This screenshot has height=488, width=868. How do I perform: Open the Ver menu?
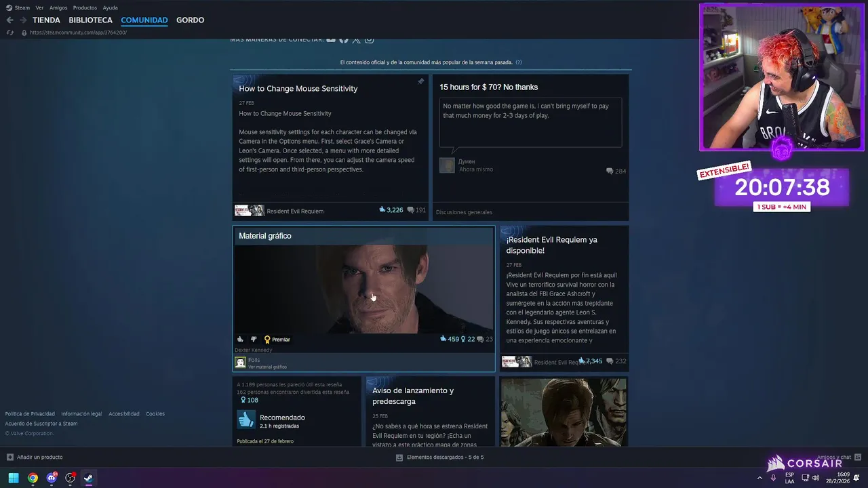(39, 7)
